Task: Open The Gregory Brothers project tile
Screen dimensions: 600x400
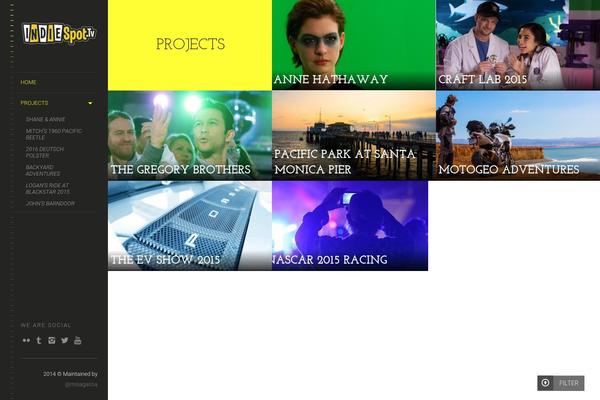Action: 190,136
